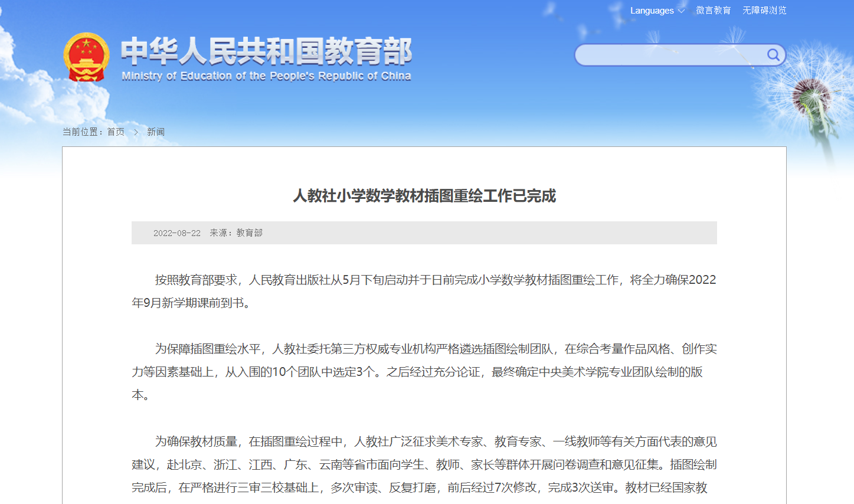Viewport: 854px width, 504px height.
Task: Click the 当前位置 breadcrumb label
Action: click(x=82, y=132)
